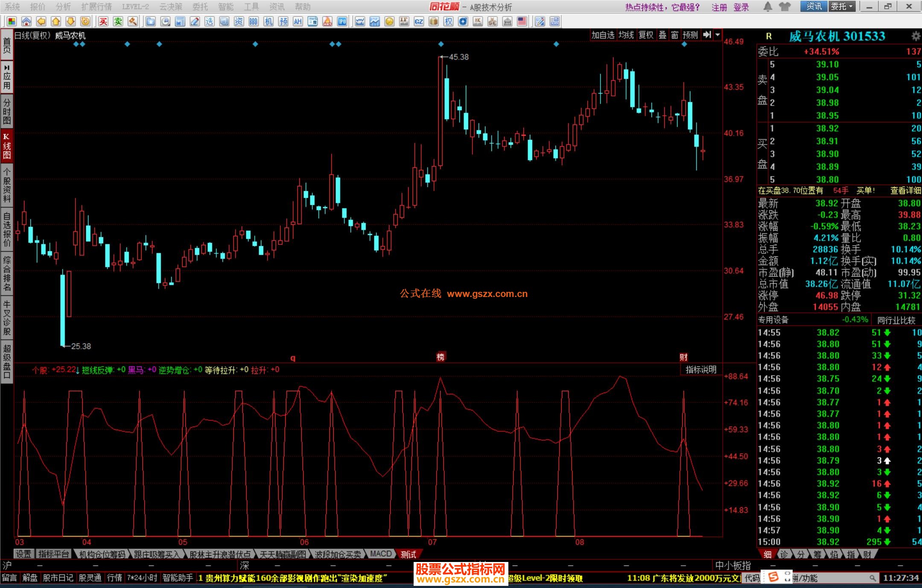Viewport: 922px width, 588px height.
Task: Open the IPO toolbar icon
Action: [x=342, y=21]
